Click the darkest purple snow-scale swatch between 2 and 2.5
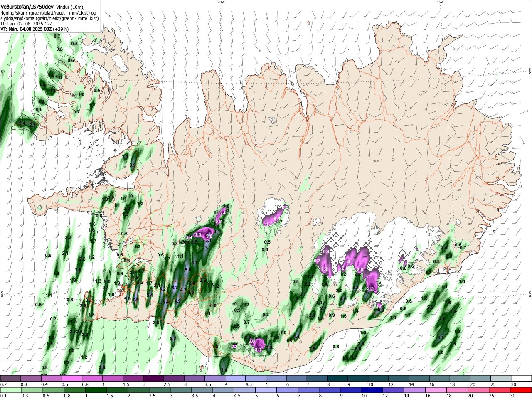Screen dimensions: 532x399 pos(153,379)
